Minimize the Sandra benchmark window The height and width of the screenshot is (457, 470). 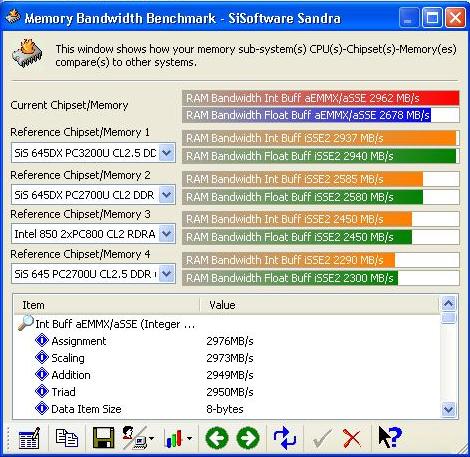click(x=409, y=17)
